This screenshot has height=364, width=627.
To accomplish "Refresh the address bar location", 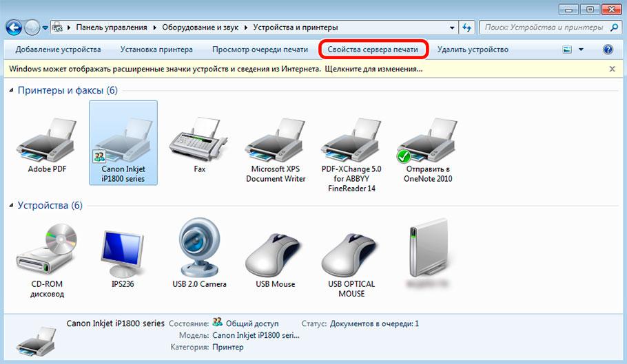I will point(466,28).
